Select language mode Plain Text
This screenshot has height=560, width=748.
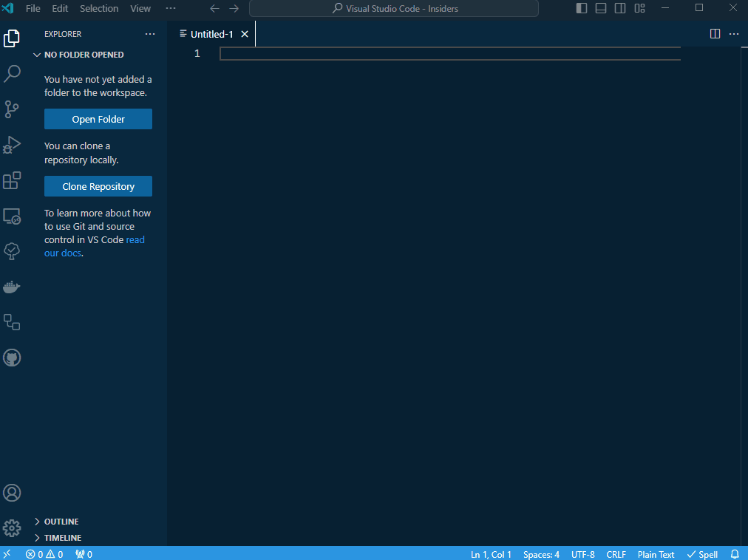click(656, 554)
